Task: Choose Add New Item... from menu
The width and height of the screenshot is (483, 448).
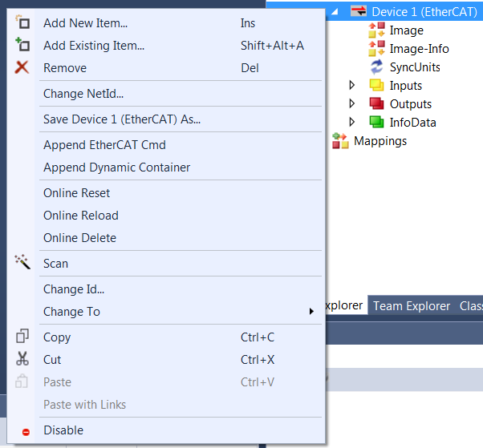Action: [x=165, y=23]
